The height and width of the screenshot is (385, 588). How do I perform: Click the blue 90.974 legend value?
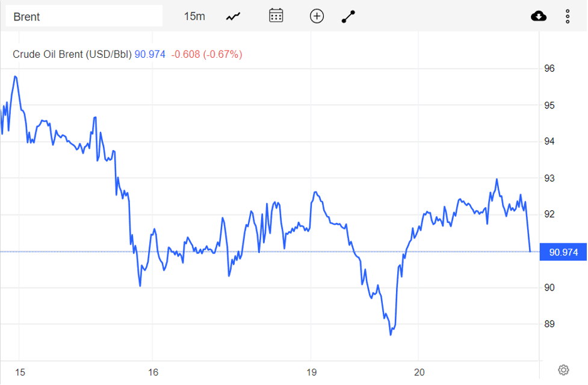click(x=150, y=54)
